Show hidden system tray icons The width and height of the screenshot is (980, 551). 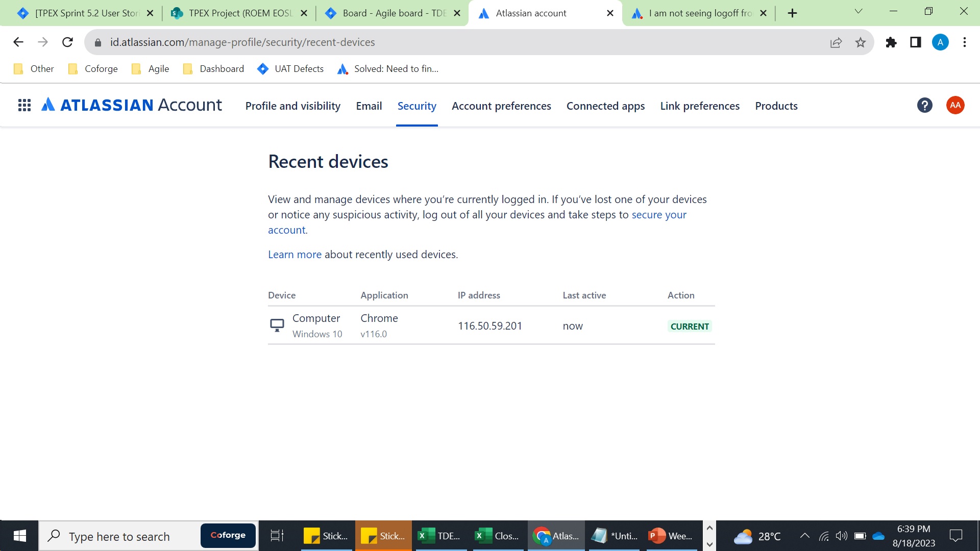805,536
